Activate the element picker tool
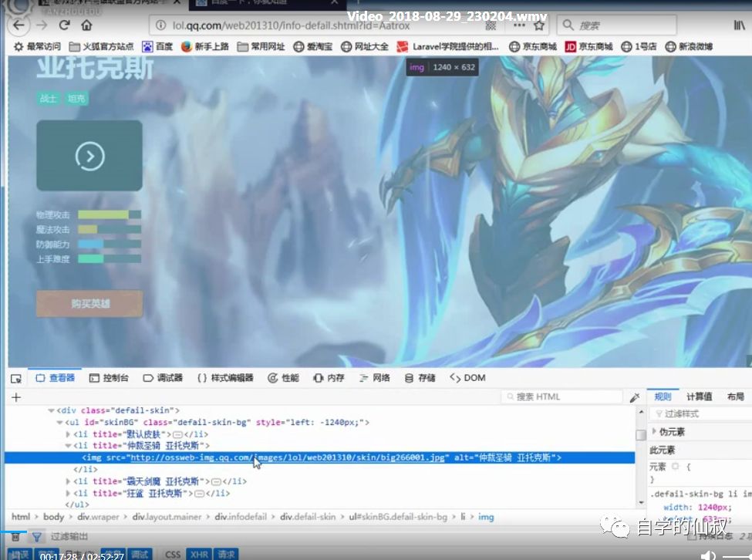 click(16, 378)
